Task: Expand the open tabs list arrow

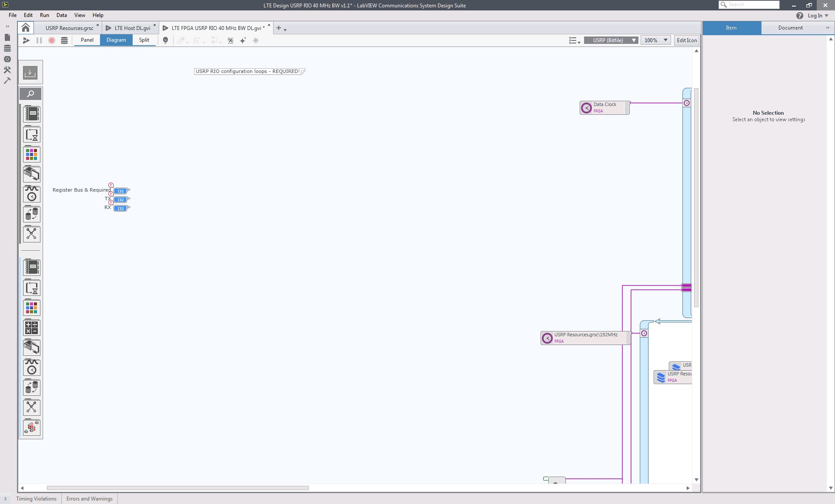Action: (285, 30)
